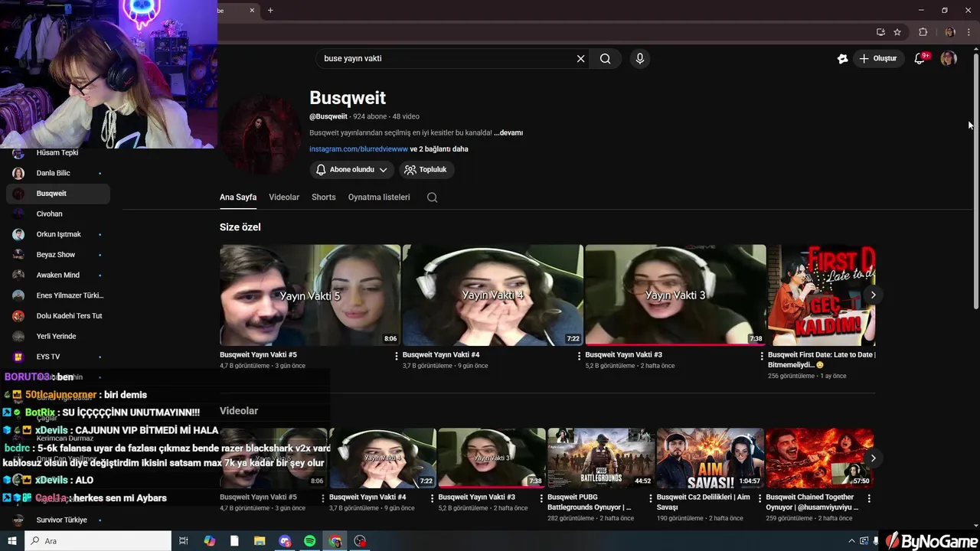980x551 pixels.
Task: Play Yayın Vakti 4 thumbnail in Size özel
Action: (493, 295)
